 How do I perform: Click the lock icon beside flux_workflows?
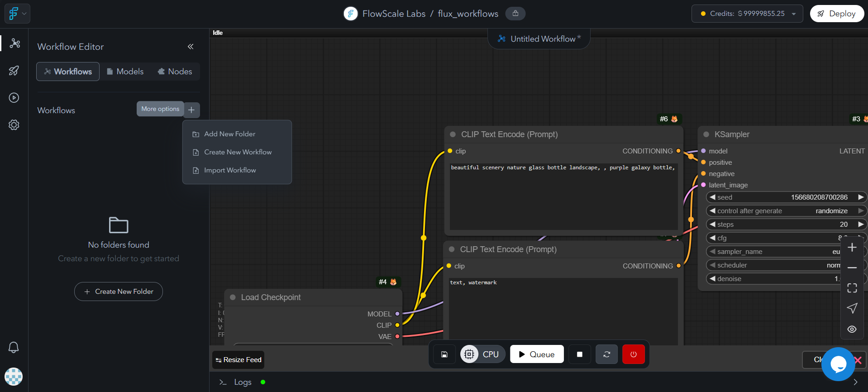(x=515, y=14)
